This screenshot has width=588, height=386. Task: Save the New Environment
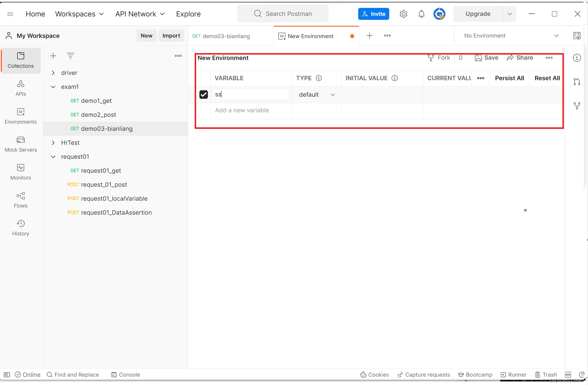(487, 58)
